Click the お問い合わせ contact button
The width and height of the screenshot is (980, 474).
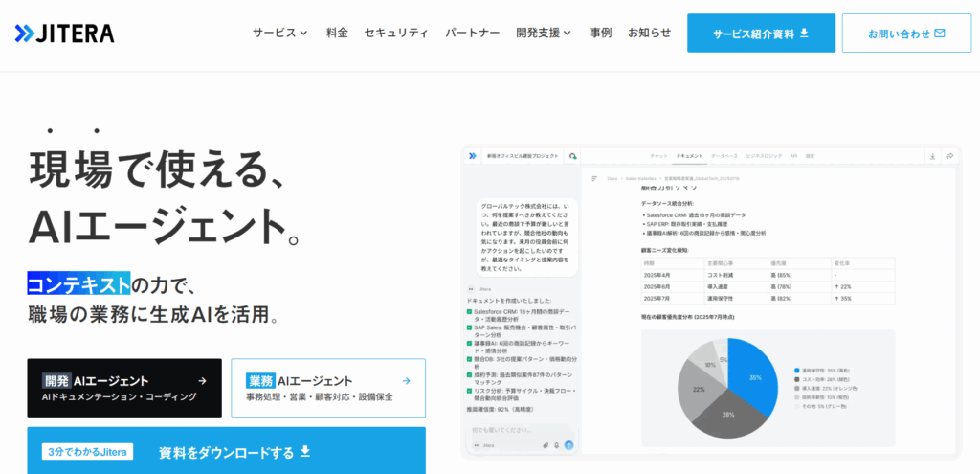(906, 34)
